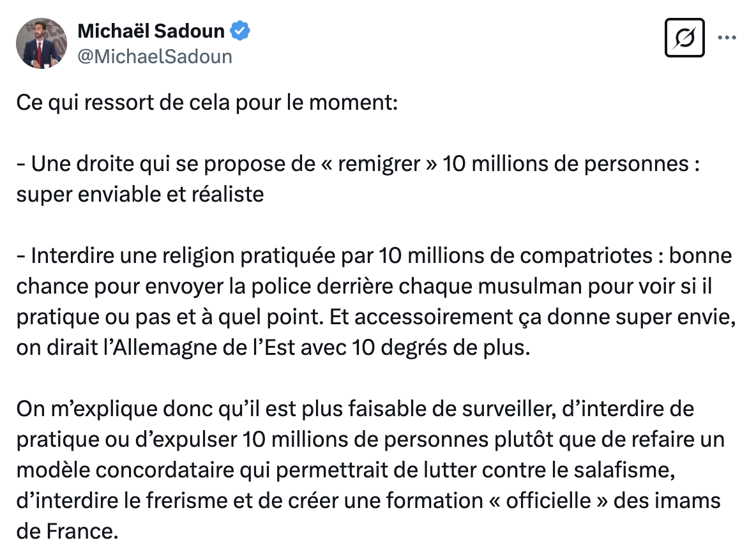
Task: Open the Michaël Sadoun display name link
Action: point(151,31)
